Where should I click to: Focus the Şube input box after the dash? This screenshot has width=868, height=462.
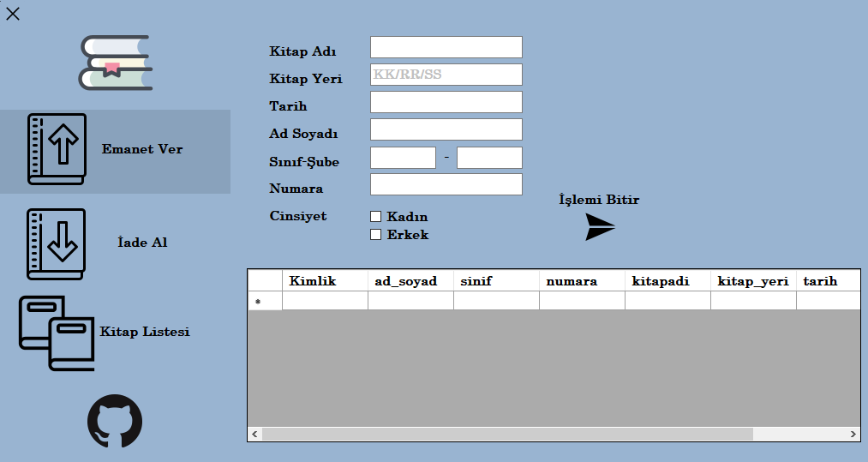[489, 158]
